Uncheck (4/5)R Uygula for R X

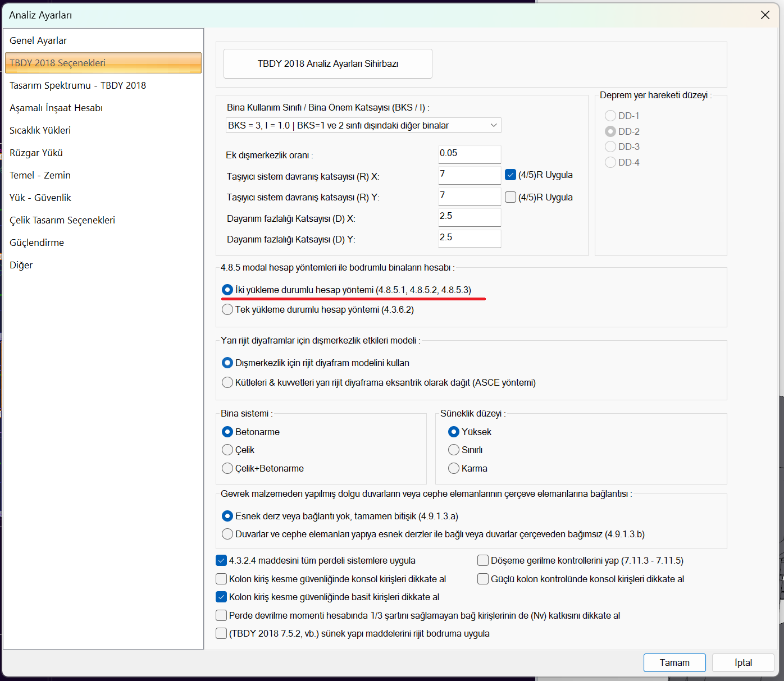click(x=510, y=175)
